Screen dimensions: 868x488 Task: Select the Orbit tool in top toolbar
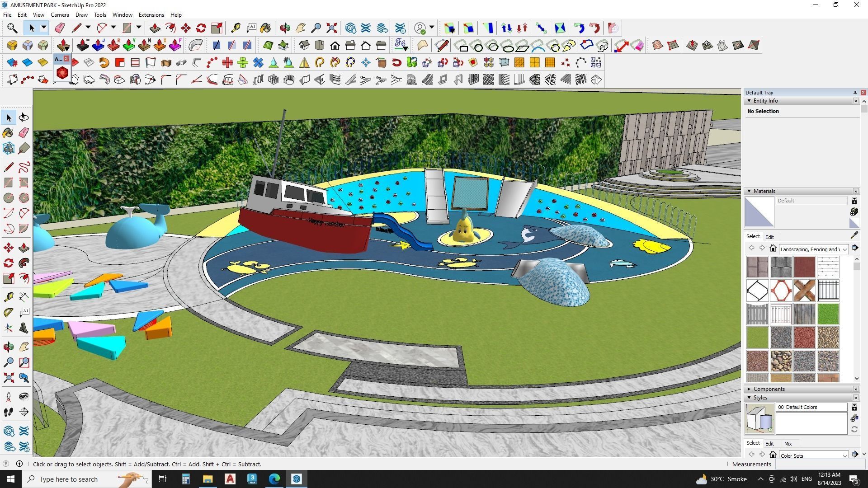[x=285, y=28]
